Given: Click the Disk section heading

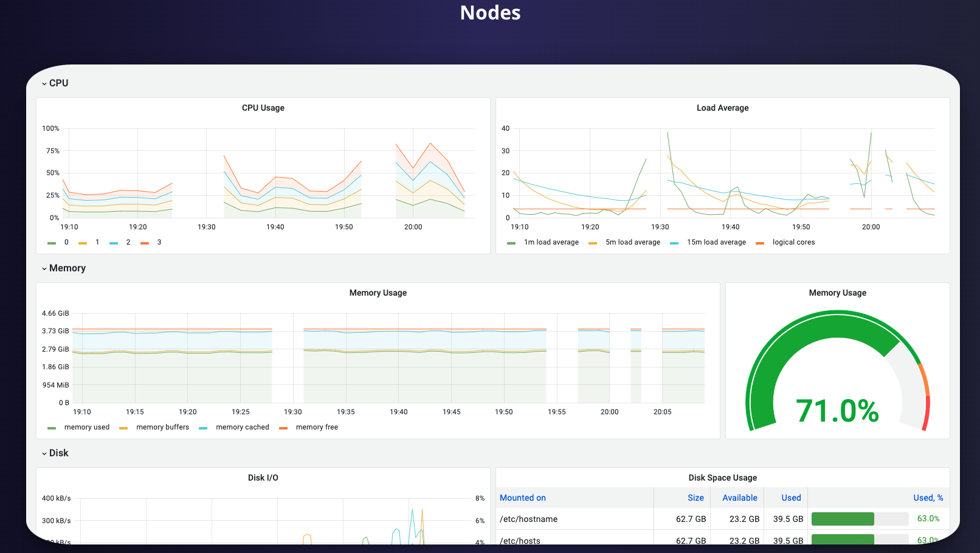Looking at the screenshot, I should (x=59, y=453).
